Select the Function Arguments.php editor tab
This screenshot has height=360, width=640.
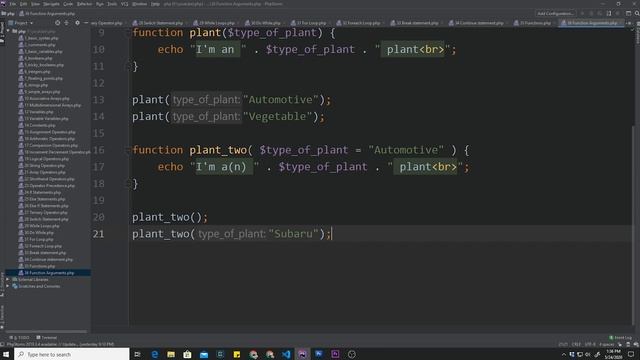pyautogui.click(x=592, y=23)
